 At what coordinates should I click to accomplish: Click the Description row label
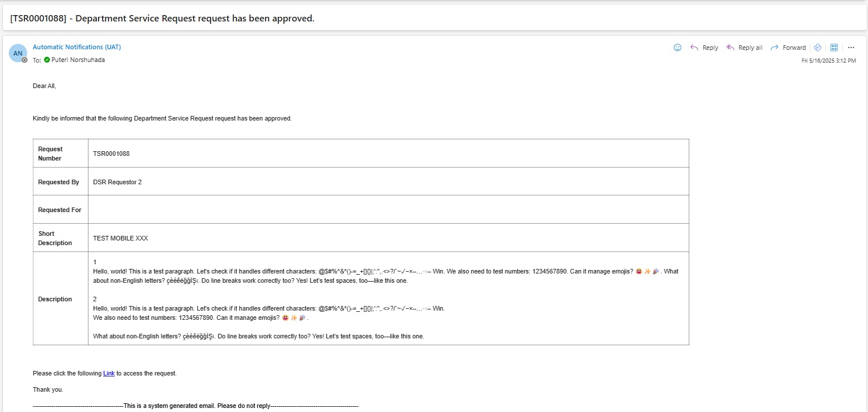(x=55, y=299)
